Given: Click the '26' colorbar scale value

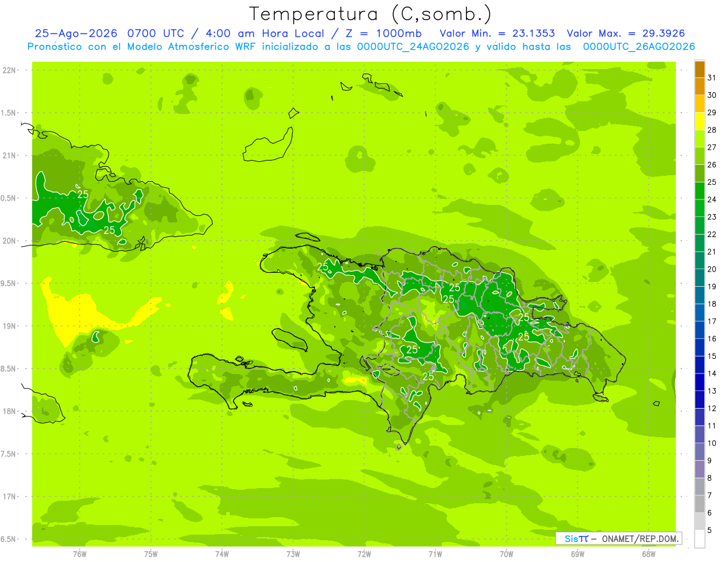Looking at the screenshot, I should coord(712,164).
